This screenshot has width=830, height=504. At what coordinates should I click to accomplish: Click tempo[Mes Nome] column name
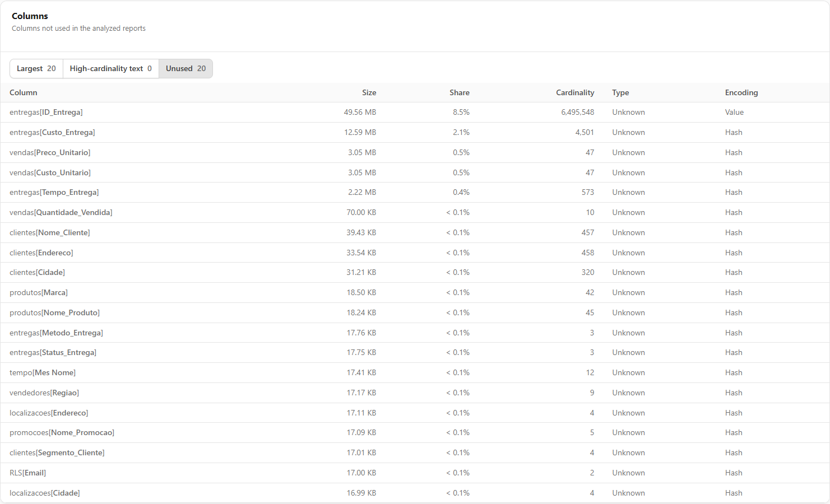(x=43, y=372)
